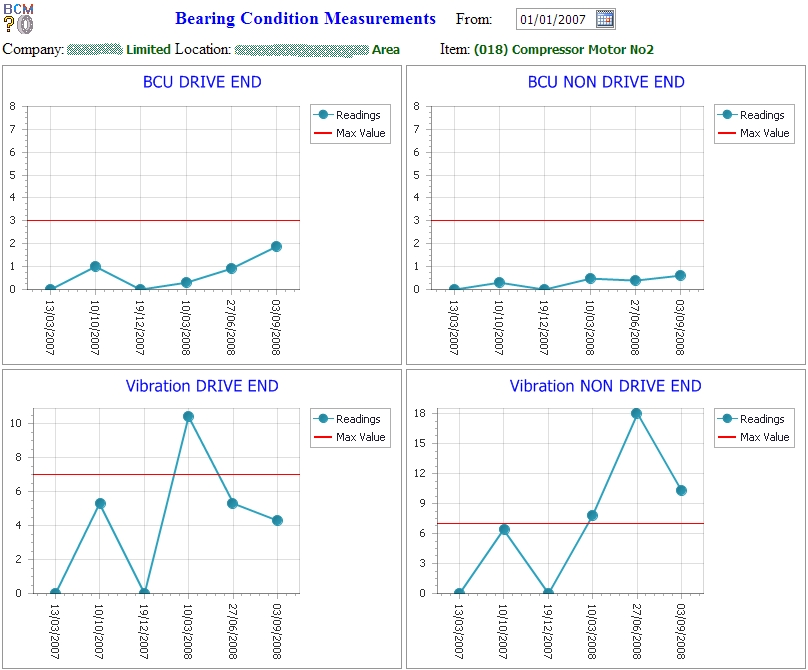The height and width of the screenshot is (670, 808).
Task: Select the 13/03/2007 data point in BCU DRIVE END
Action: pyautogui.click(x=50, y=289)
